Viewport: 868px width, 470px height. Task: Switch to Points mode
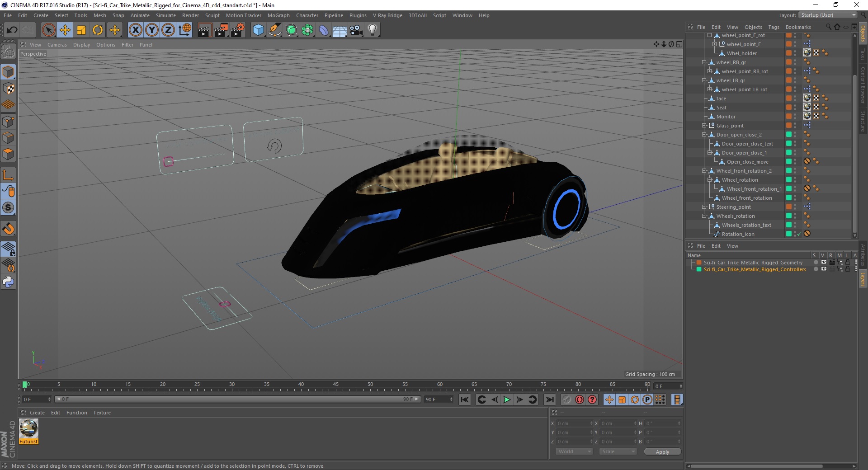pos(8,122)
